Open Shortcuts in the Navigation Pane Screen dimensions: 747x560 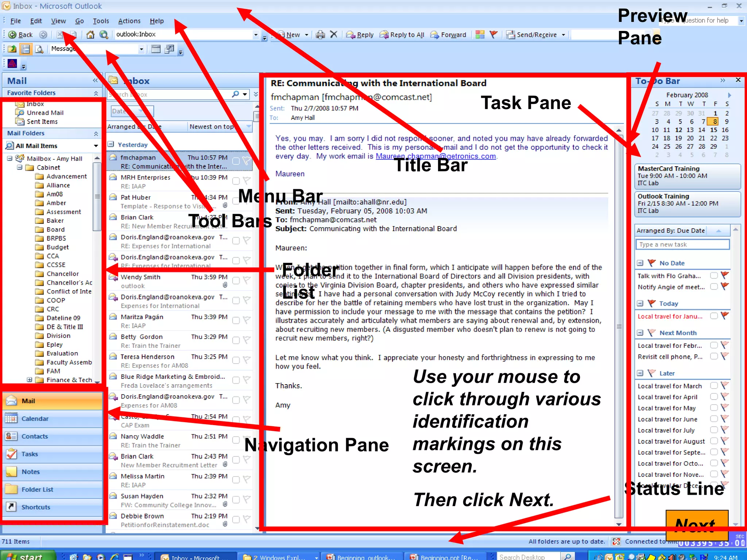pyautogui.click(x=53, y=507)
